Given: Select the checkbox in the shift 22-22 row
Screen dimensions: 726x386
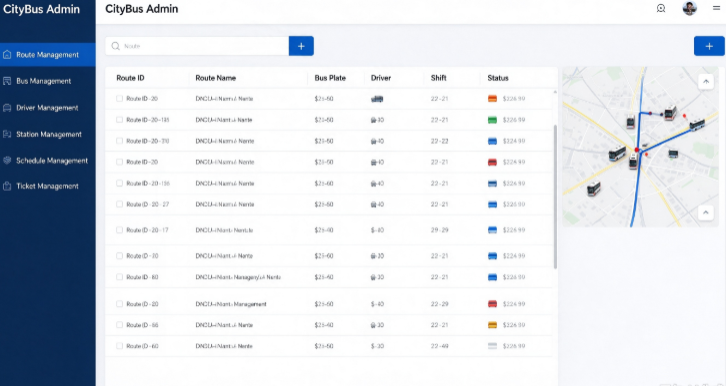Looking at the screenshot, I should pos(119,141).
